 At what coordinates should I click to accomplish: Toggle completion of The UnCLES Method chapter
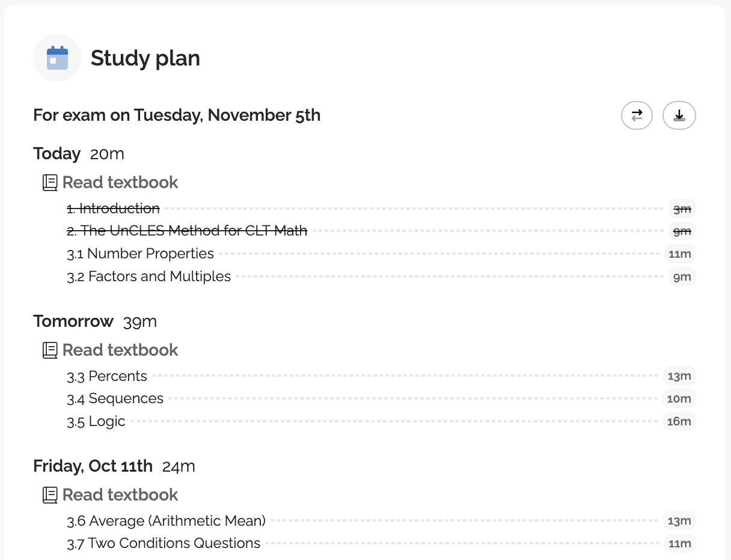tap(186, 231)
